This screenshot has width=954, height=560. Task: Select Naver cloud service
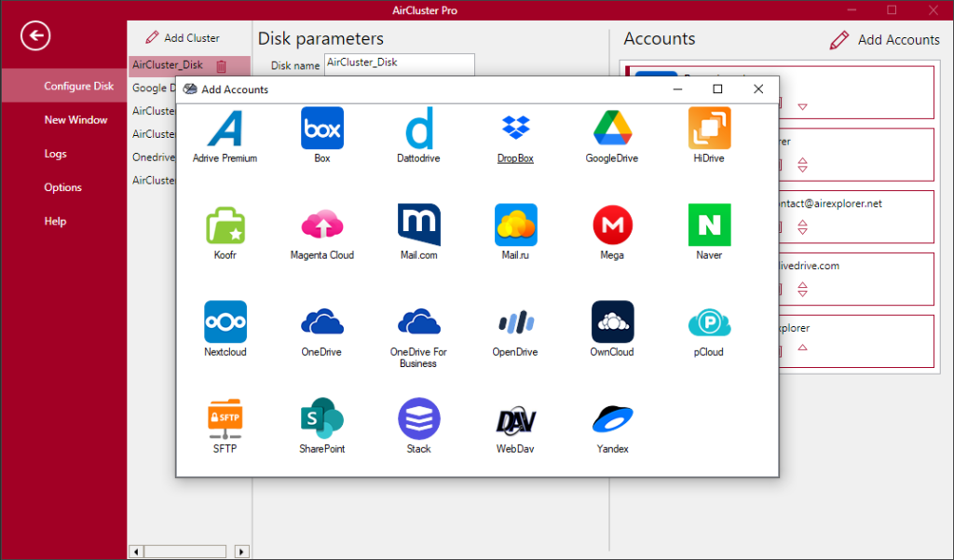pyautogui.click(x=709, y=232)
